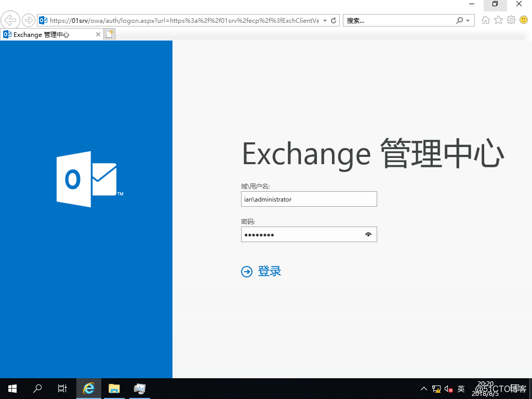Click the Home icon in browser toolbar
This screenshot has height=399, width=532.
486,20
